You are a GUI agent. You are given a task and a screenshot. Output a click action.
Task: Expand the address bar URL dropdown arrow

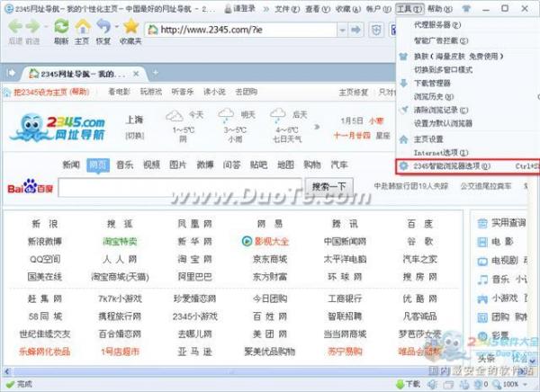pyautogui.click(x=342, y=31)
